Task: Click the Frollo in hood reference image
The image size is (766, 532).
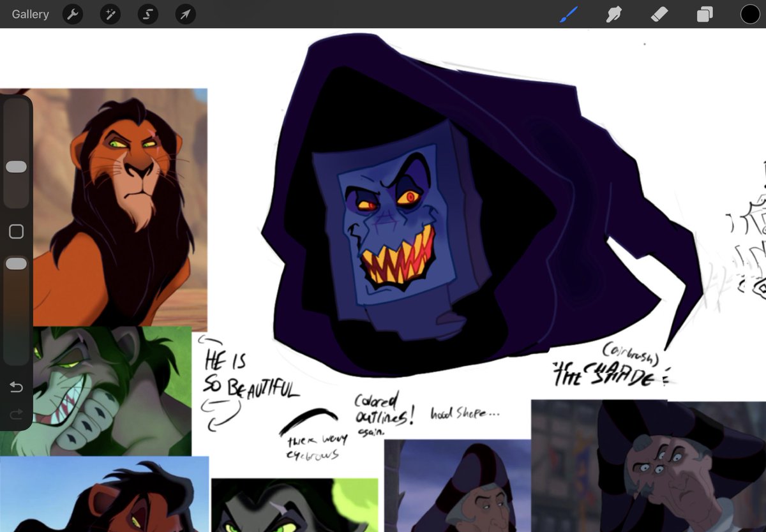Action: 458,485
